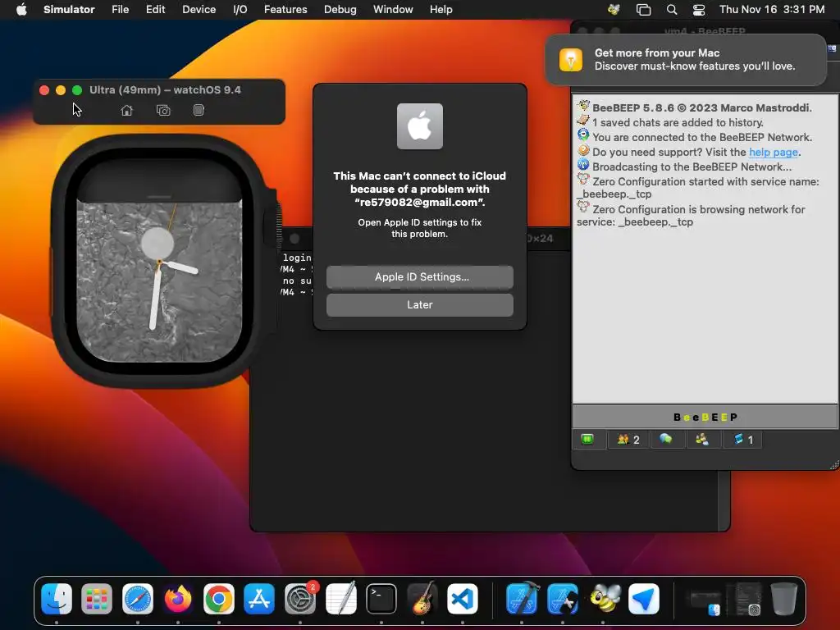Open the BeeBEEP users tab showing 2
This screenshot has height=630, width=840.
tap(628, 440)
